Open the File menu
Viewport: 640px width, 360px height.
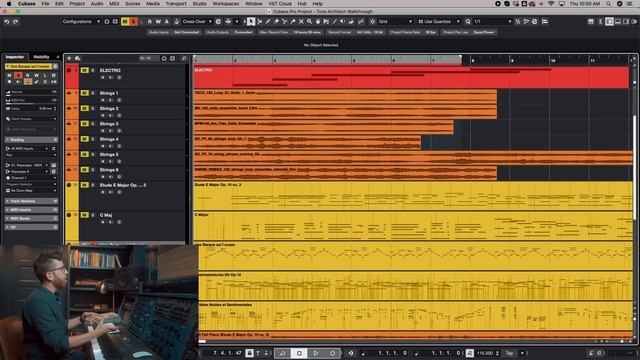(45, 4)
